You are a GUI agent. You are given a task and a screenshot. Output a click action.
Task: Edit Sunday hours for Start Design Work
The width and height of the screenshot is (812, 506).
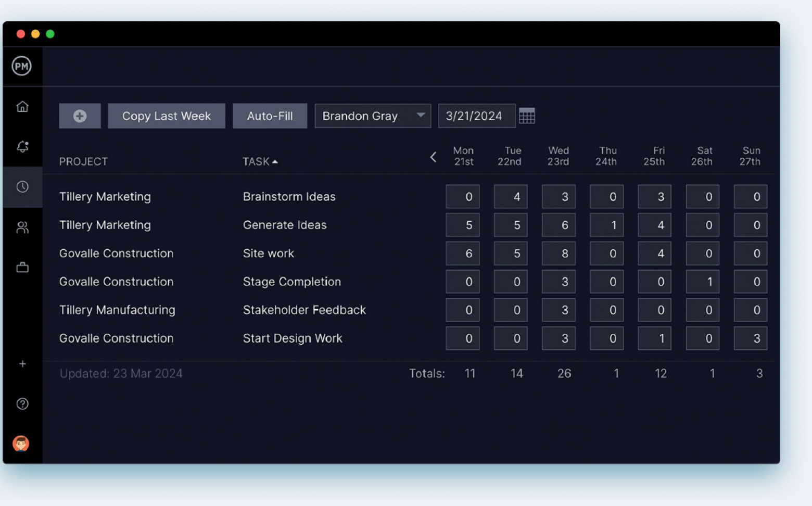pos(750,338)
